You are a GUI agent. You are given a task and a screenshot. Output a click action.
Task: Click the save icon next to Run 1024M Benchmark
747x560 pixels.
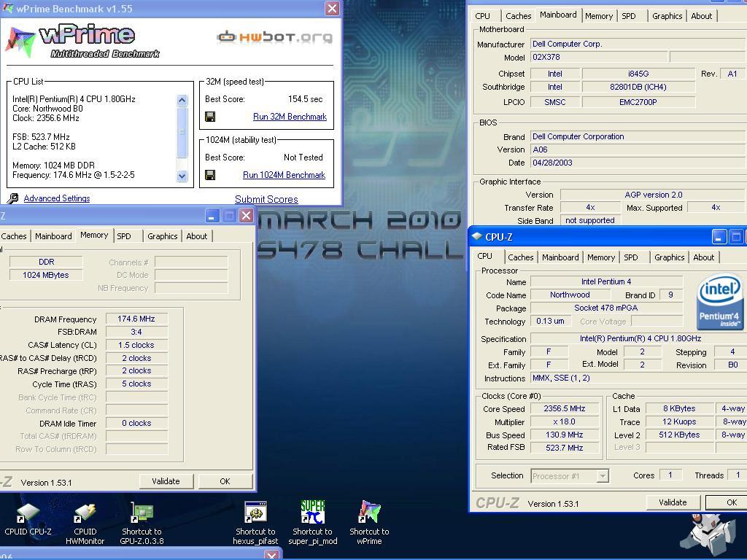(210, 175)
